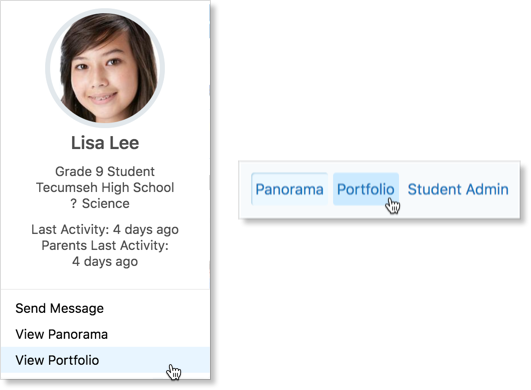Click the Lisa Lee name heading
531x390 pixels.
tap(105, 143)
